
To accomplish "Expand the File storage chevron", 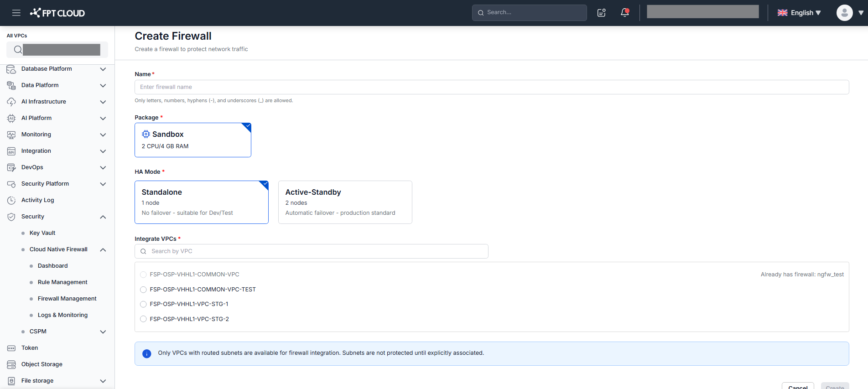I will pyautogui.click(x=103, y=381).
